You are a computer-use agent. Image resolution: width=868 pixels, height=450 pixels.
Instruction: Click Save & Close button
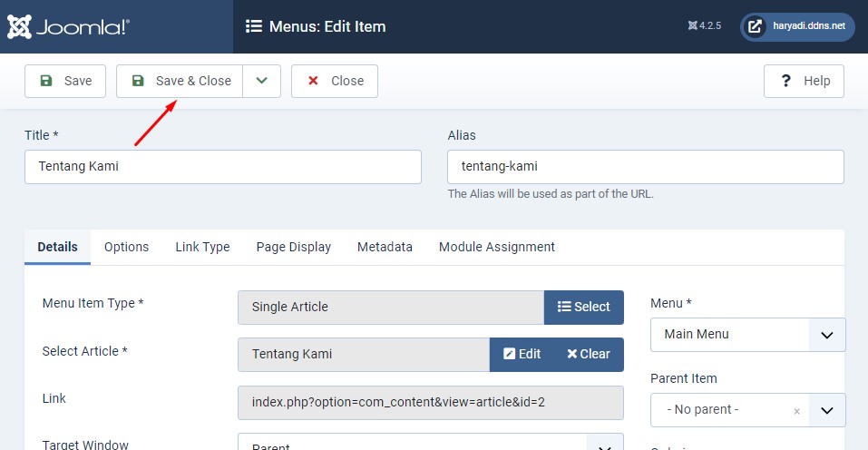[x=180, y=81]
